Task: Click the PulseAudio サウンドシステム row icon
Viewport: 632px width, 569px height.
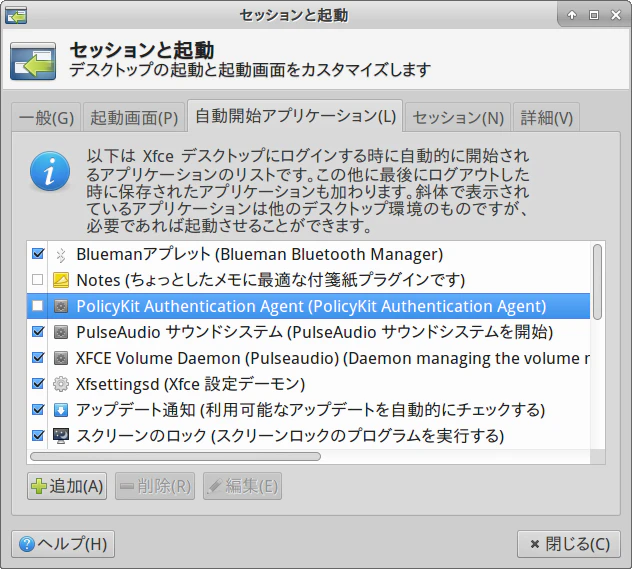Action: coord(61,332)
